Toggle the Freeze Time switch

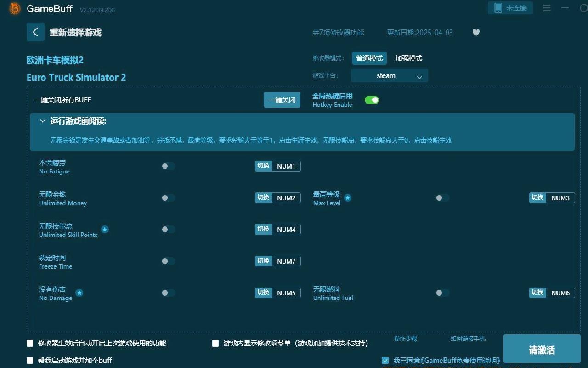pyautogui.click(x=168, y=261)
